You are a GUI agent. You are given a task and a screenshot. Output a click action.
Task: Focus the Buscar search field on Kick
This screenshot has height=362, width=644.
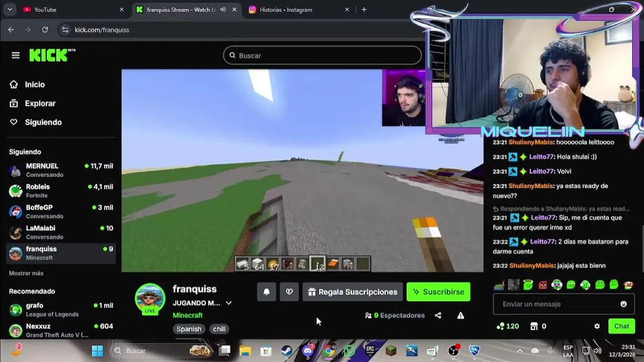click(x=323, y=55)
